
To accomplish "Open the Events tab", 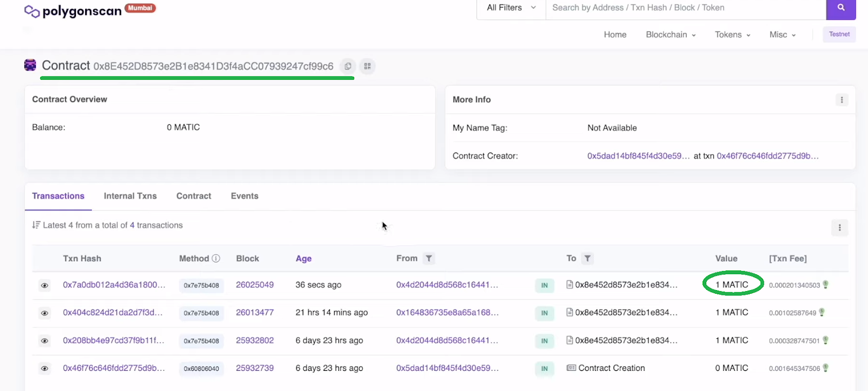I will [245, 196].
